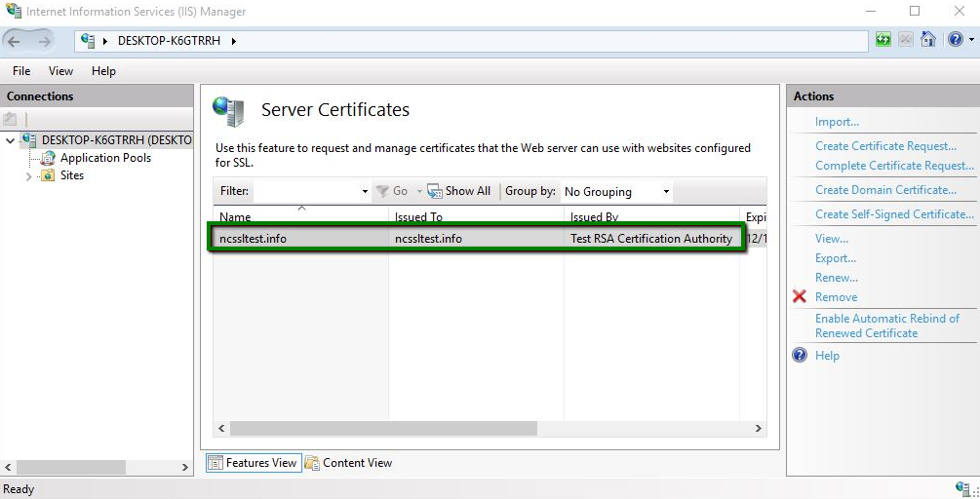Click the green Refresh page icon
This screenshot has width=980, height=499.
click(882, 40)
